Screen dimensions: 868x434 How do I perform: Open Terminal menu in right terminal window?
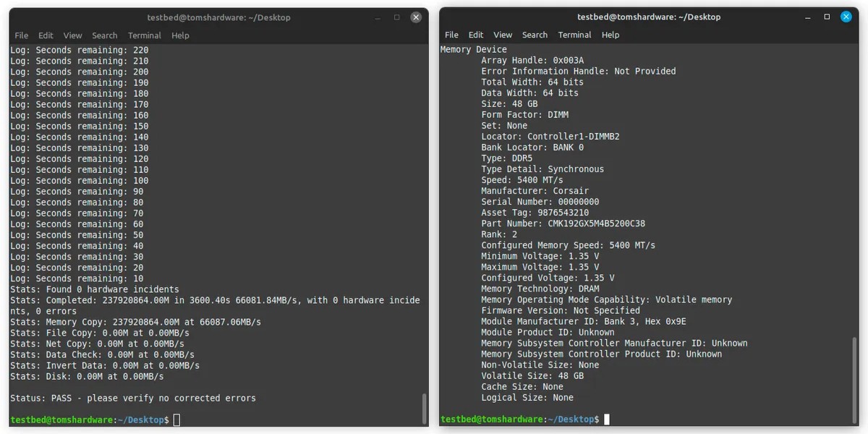tap(574, 35)
